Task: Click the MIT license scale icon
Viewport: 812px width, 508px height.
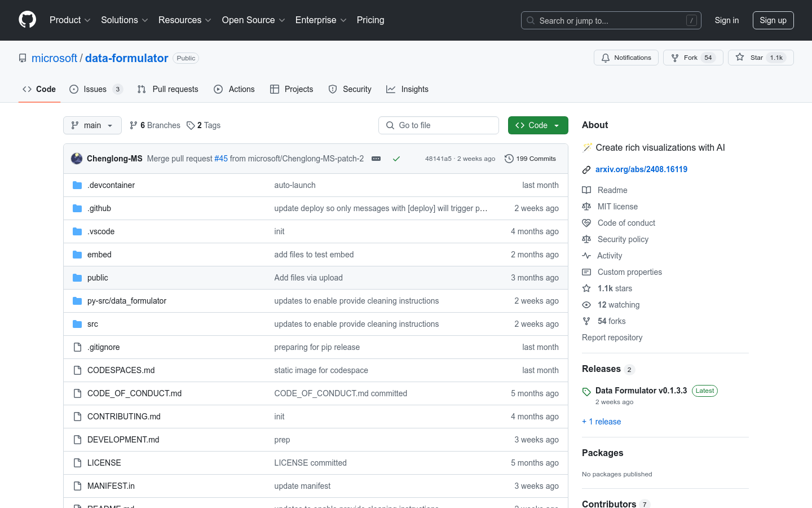Action: click(586, 207)
